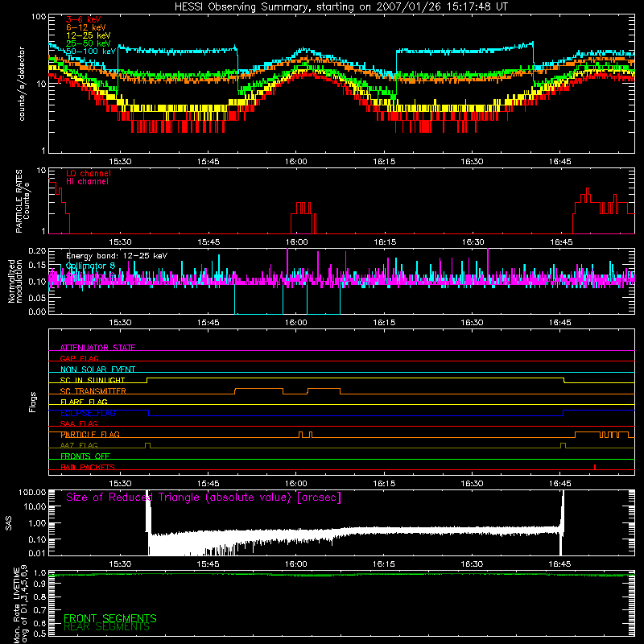The width and height of the screenshot is (644, 644).
Task: Click the HESSI Observing Summary plot title
Action: point(341,6)
